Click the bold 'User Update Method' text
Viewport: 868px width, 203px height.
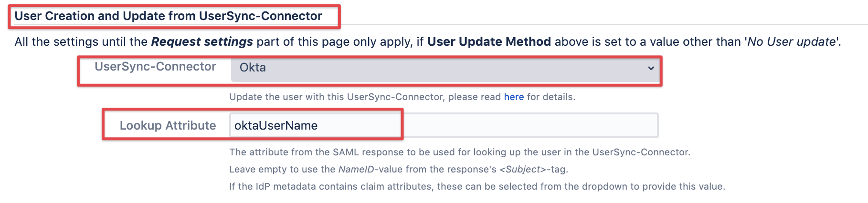pyautogui.click(x=489, y=42)
